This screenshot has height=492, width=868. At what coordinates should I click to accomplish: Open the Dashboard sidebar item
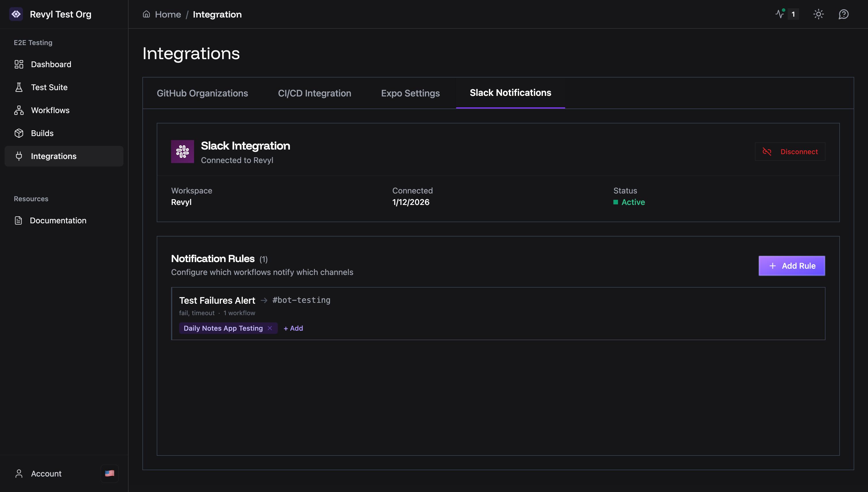(51, 64)
